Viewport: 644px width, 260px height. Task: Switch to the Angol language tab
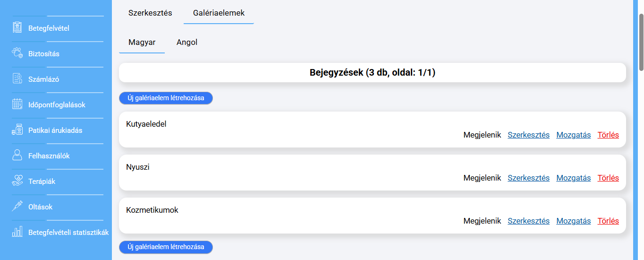[187, 43]
